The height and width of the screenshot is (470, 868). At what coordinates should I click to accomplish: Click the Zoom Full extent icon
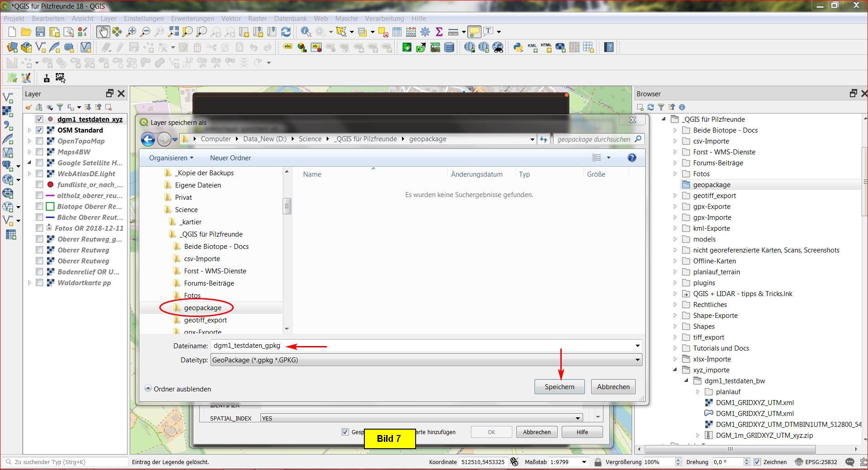click(173, 32)
